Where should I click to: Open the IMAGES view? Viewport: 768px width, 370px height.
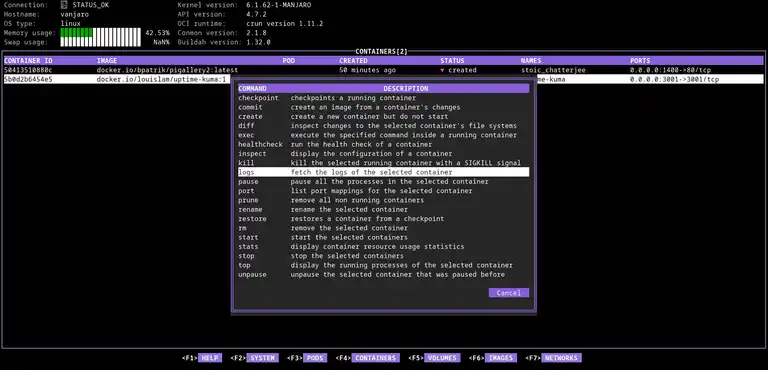point(501,358)
